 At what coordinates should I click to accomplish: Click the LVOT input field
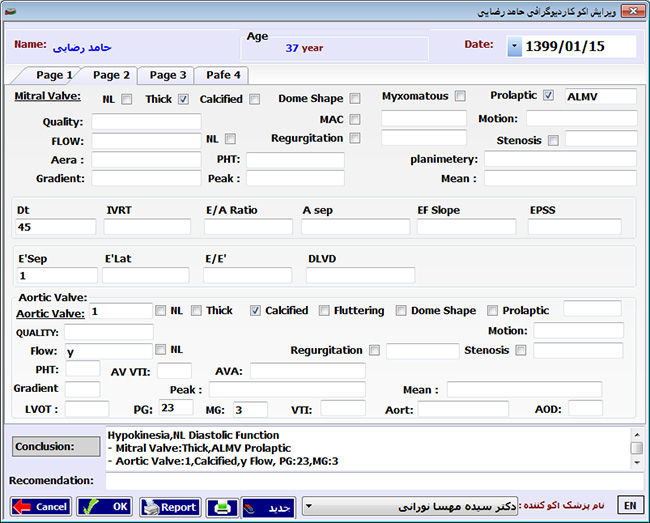(87, 409)
